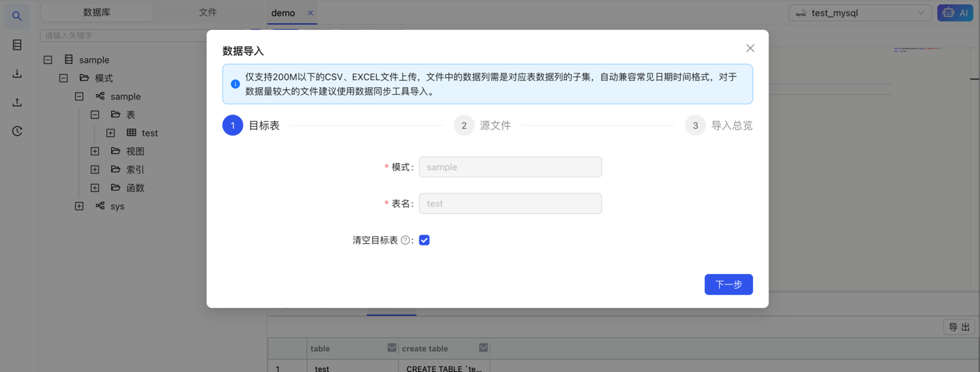
Task: Click the upload icon in sidebar
Action: coord(17,102)
